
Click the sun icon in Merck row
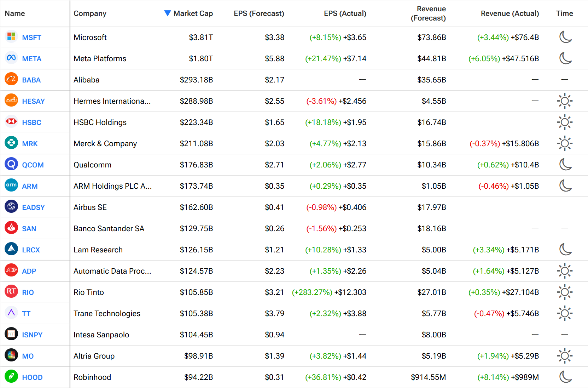click(565, 143)
